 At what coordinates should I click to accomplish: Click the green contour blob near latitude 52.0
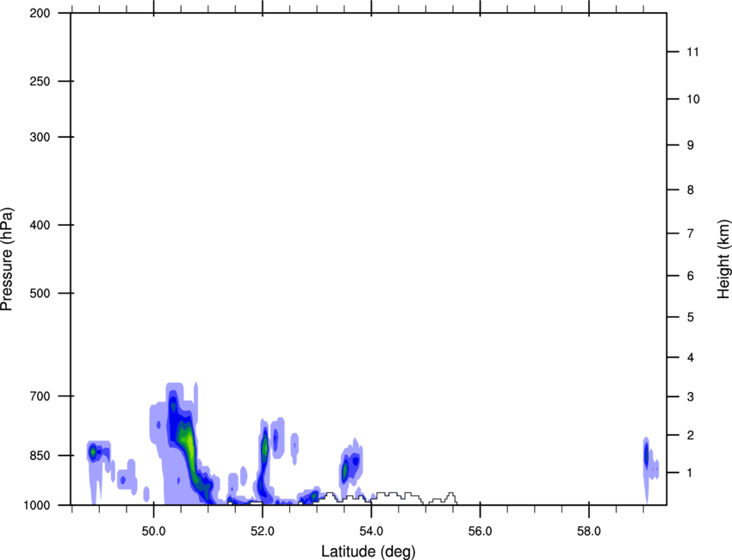pos(264,448)
